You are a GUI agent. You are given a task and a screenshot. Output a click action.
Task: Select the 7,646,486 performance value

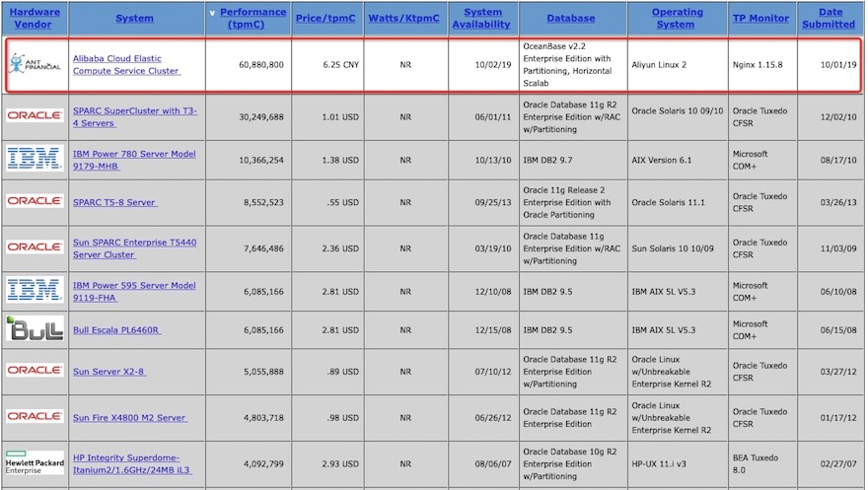(x=263, y=248)
